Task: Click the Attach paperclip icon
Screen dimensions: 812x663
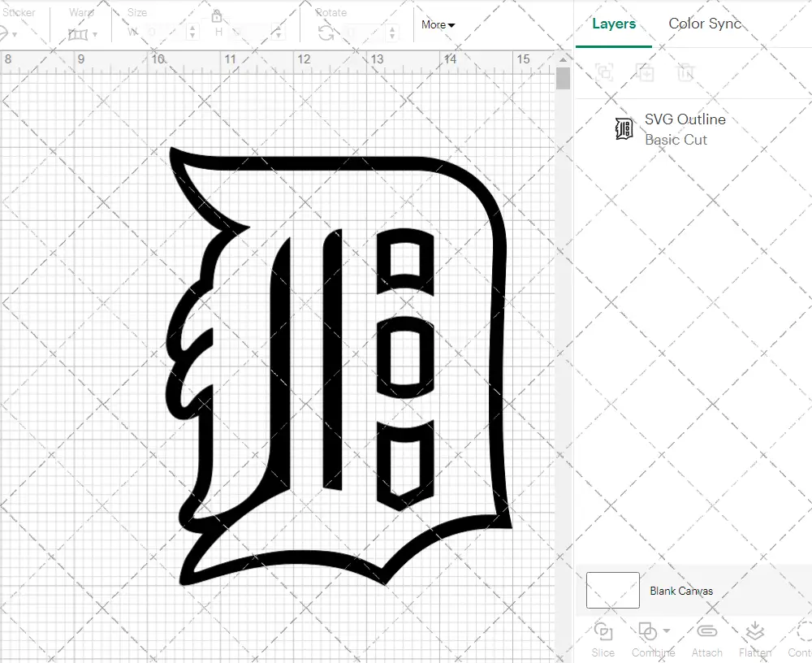Action: 707,630
